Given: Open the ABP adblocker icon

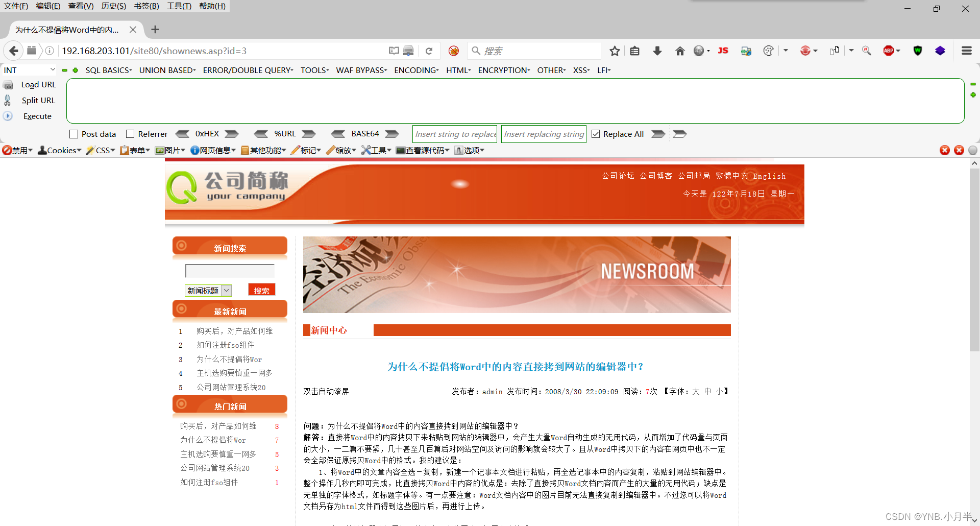Looking at the screenshot, I should point(889,51).
